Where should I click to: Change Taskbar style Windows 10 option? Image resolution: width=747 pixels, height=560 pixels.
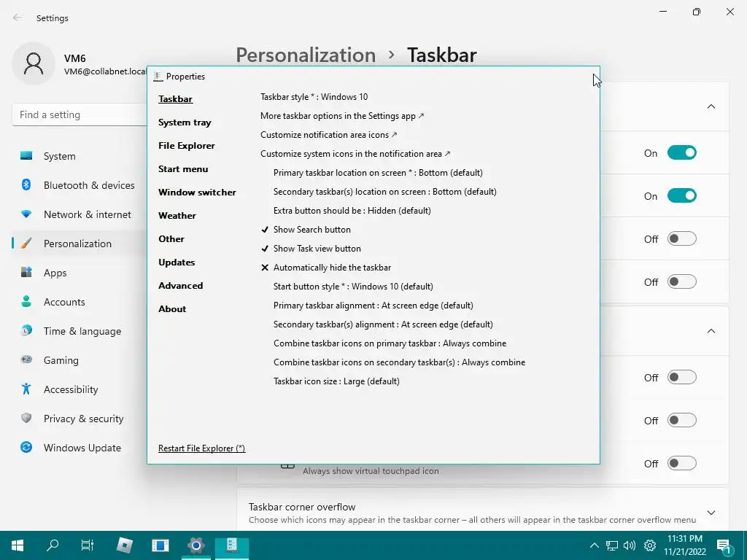tap(314, 97)
